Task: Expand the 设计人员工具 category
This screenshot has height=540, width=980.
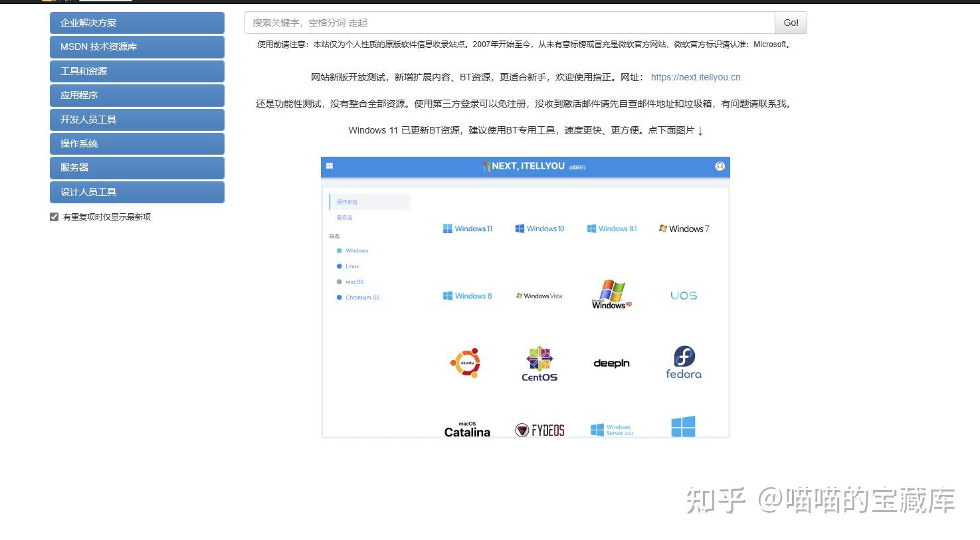Action: (137, 192)
